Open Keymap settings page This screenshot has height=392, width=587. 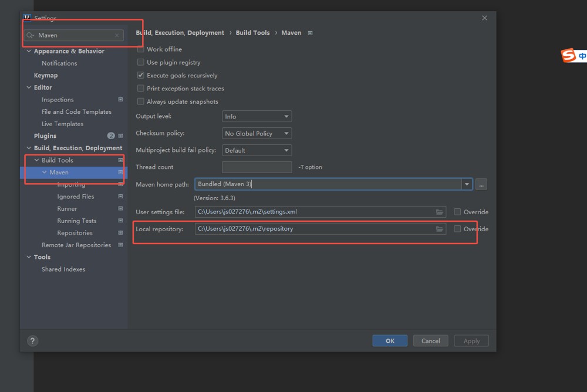point(46,75)
